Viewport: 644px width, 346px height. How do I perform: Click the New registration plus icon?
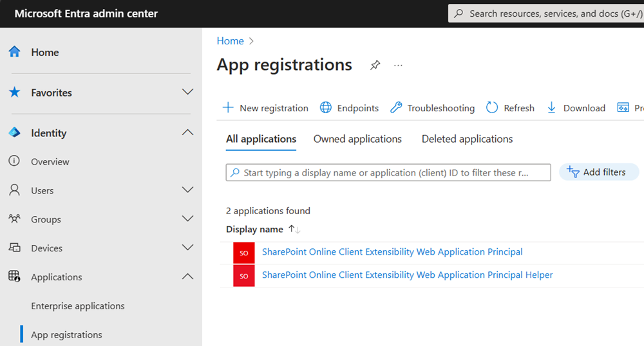pos(228,108)
